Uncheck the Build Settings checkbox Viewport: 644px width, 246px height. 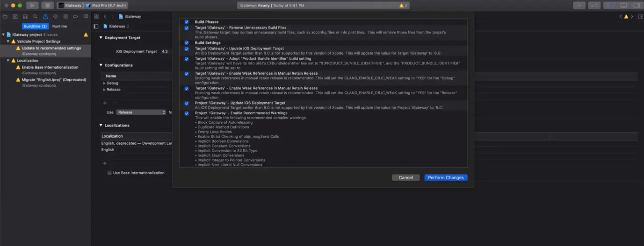click(187, 42)
